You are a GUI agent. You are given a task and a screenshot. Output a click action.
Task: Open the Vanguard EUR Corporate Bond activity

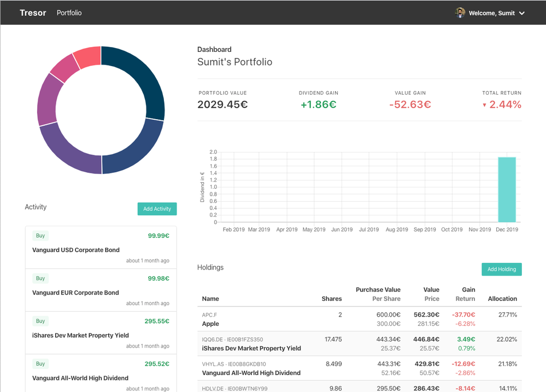click(x=75, y=292)
